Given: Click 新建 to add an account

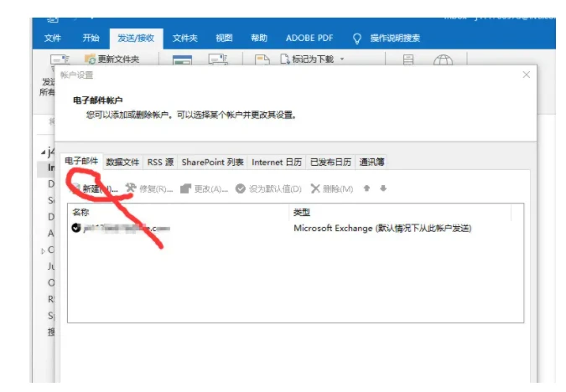Looking at the screenshot, I should click(95, 188).
